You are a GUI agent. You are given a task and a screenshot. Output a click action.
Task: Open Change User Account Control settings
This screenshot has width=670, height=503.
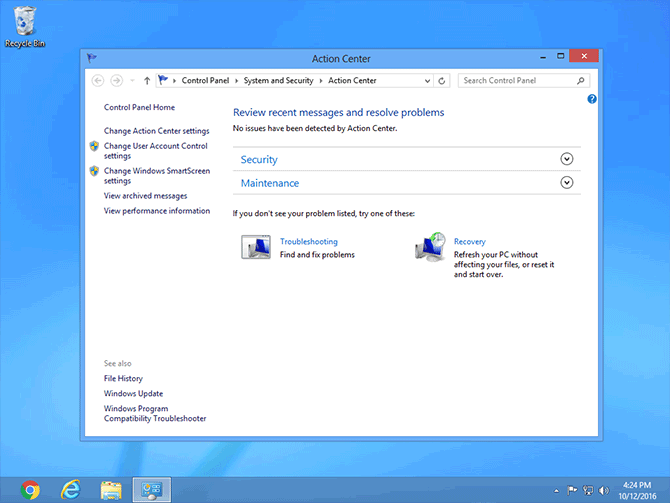(156, 151)
